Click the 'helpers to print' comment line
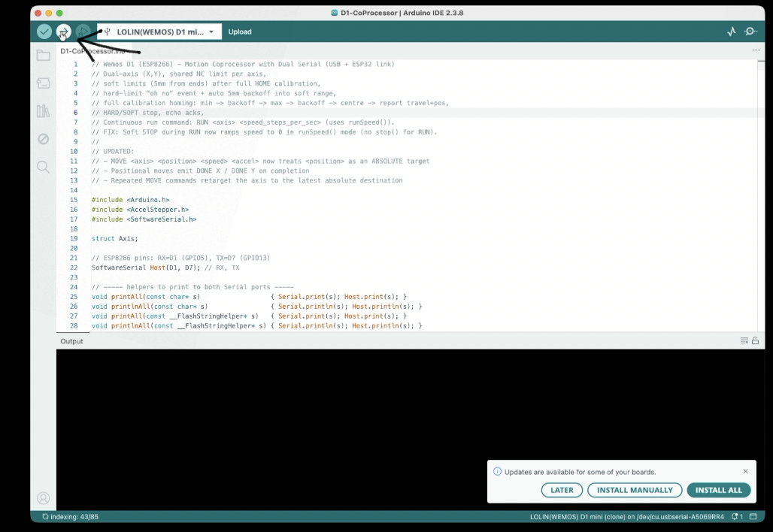Screen dimensions: 773x532 point(192,287)
